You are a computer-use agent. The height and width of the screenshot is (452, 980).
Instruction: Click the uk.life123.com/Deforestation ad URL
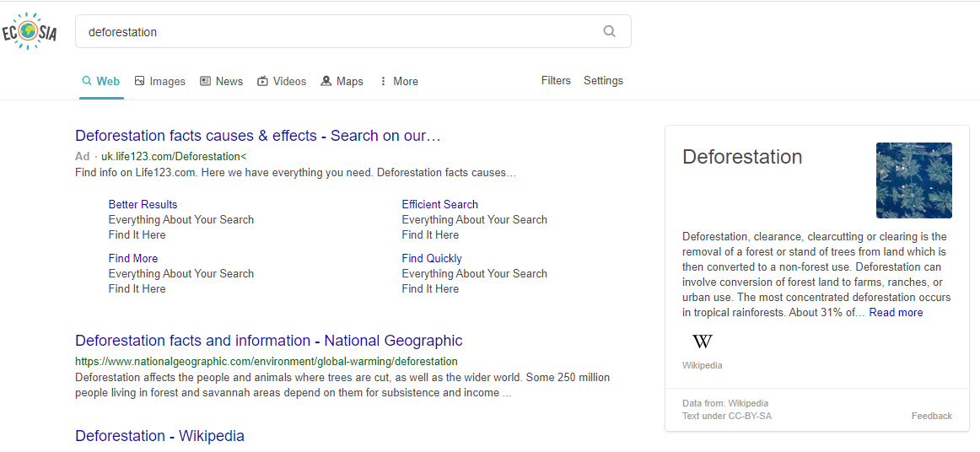click(174, 156)
